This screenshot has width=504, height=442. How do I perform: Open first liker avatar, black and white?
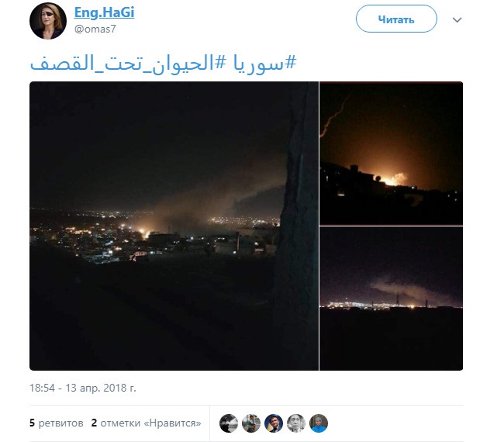229,423
